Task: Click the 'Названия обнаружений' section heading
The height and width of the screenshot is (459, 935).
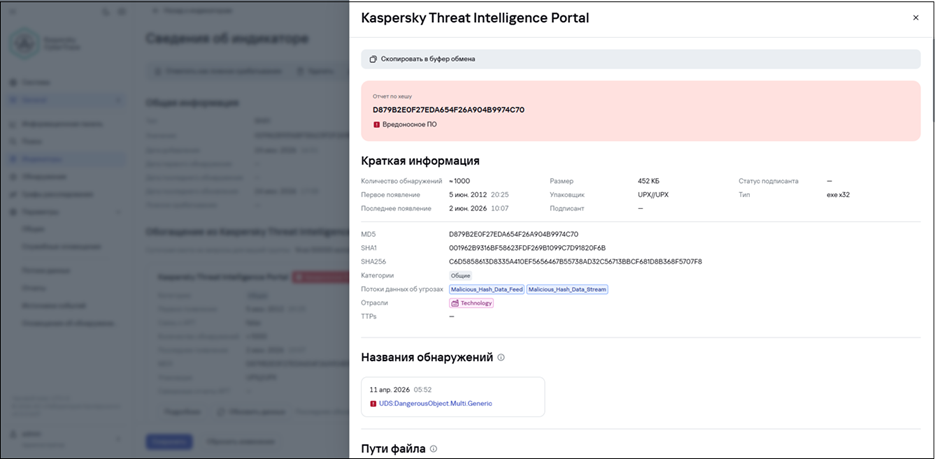Action: coord(427,358)
